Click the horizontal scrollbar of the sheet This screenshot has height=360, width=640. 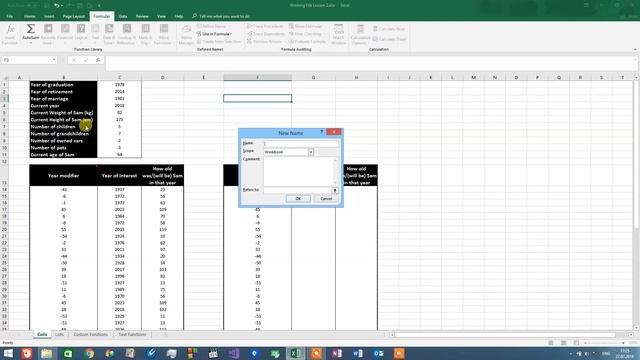(x=504, y=335)
